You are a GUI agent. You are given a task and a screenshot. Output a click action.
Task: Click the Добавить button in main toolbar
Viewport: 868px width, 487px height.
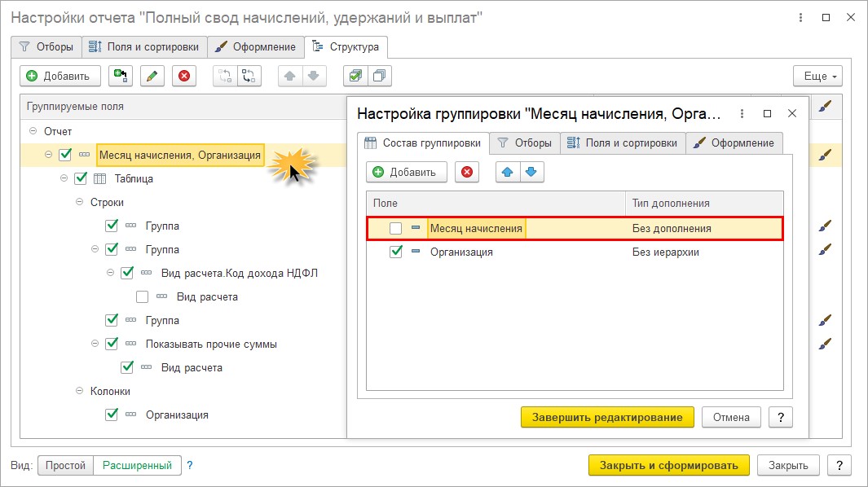(60, 76)
